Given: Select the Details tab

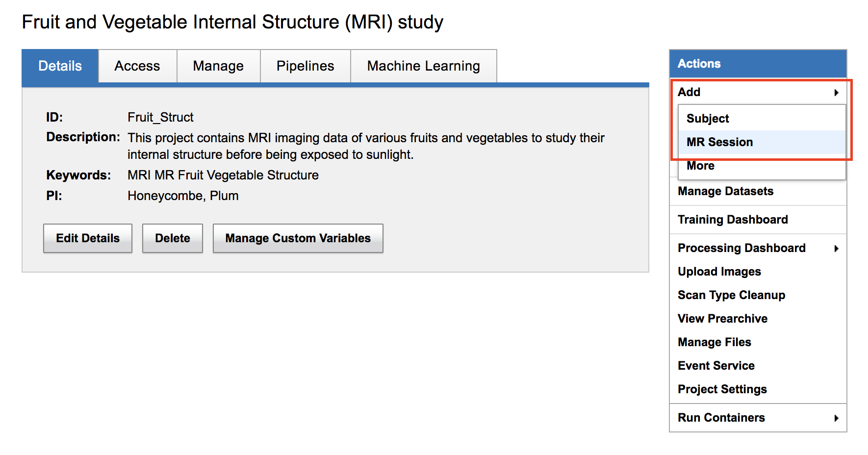Looking at the screenshot, I should click(x=60, y=66).
